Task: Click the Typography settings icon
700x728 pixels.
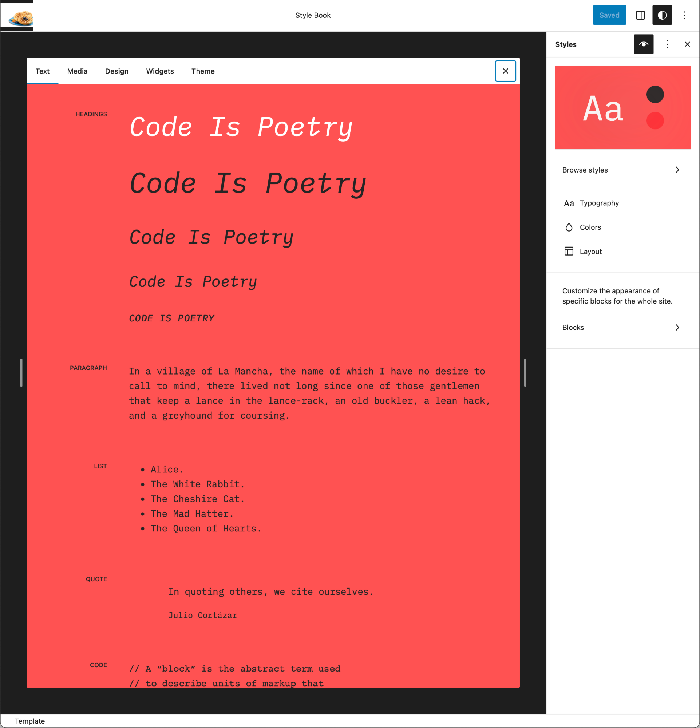Action: tap(569, 203)
